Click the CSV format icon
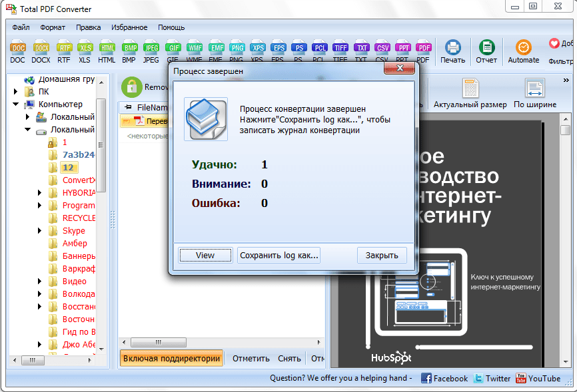The height and width of the screenshot is (392, 577). click(x=382, y=48)
